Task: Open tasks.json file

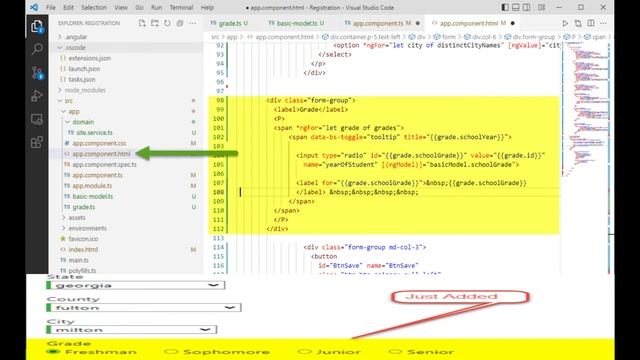Action: pos(82,79)
